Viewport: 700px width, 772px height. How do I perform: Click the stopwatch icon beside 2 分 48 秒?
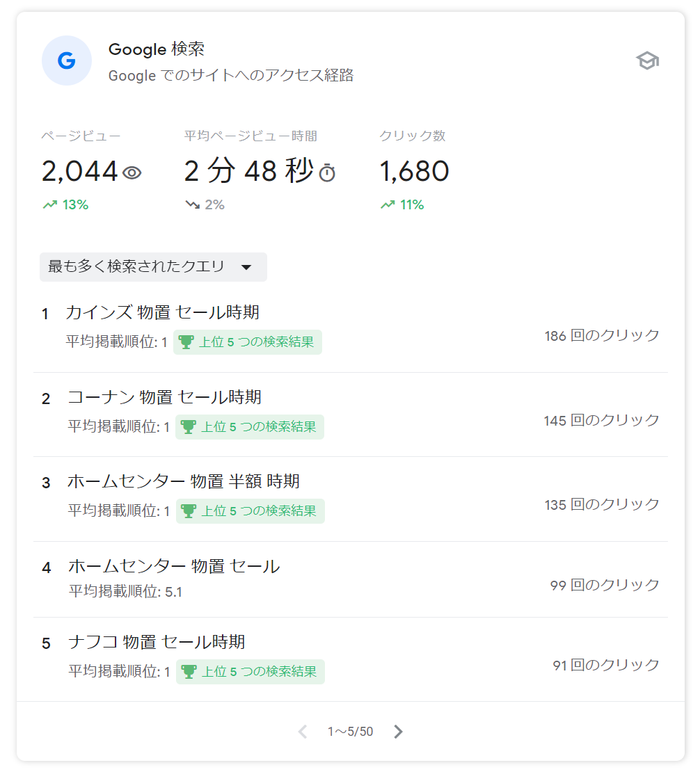click(327, 172)
